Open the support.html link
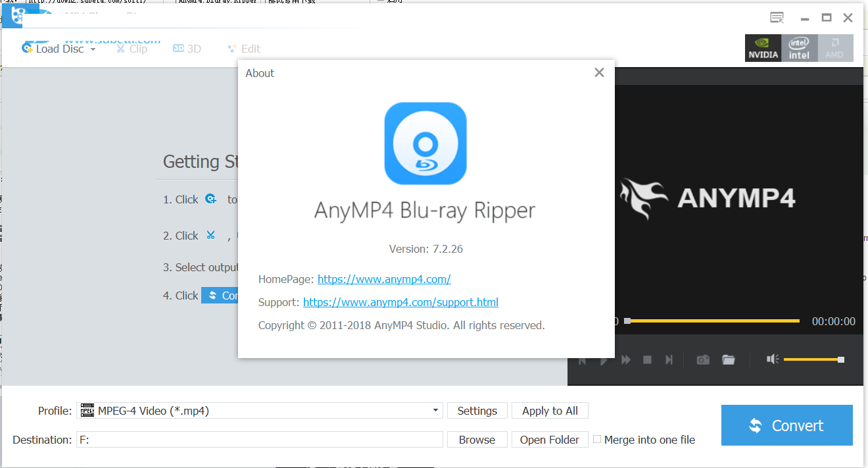The height and width of the screenshot is (468, 868). pos(400,302)
